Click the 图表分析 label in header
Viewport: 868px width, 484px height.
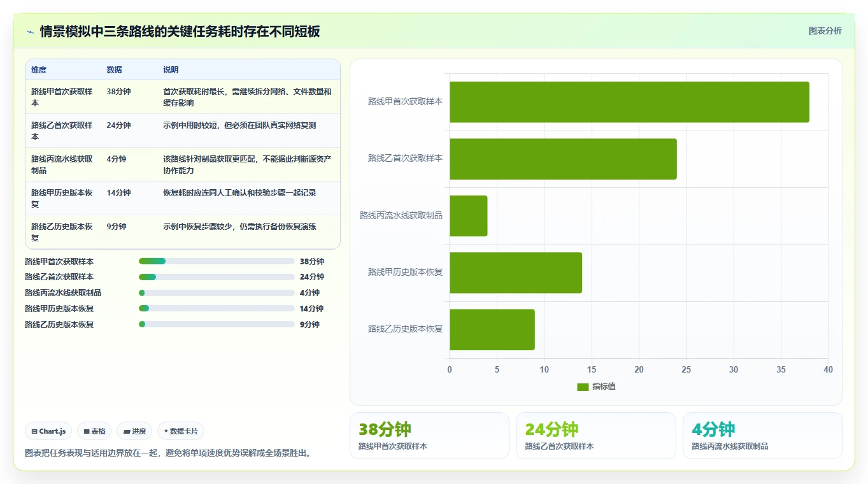point(825,31)
